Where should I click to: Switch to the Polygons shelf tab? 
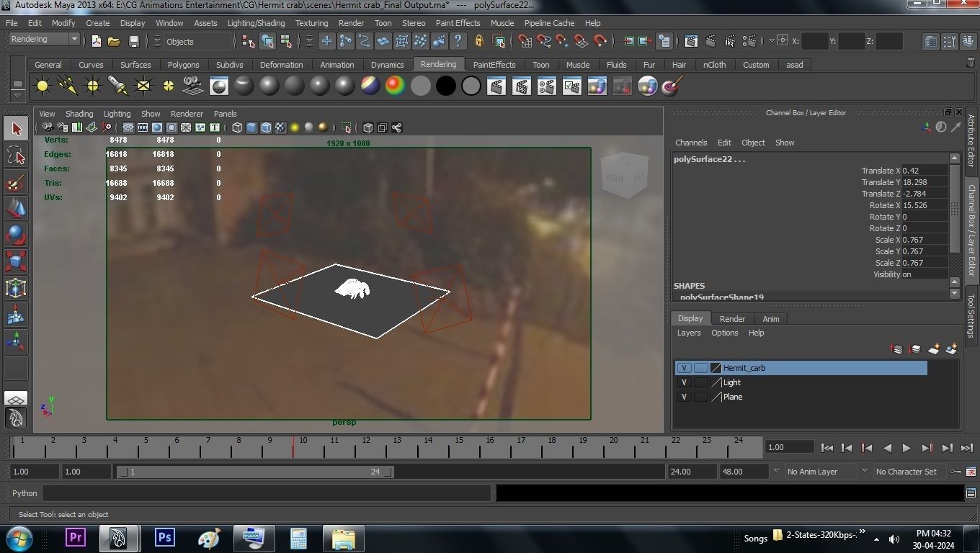[x=183, y=65]
